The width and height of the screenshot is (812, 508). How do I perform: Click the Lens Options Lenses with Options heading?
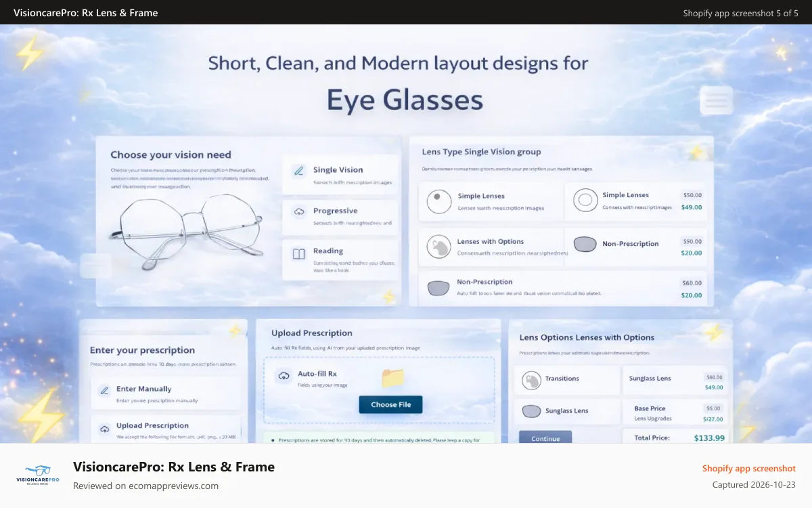(587, 337)
